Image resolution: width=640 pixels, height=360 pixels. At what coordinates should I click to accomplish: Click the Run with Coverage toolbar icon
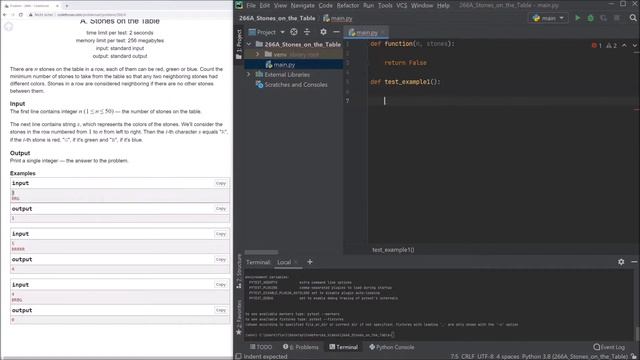coord(604,18)
